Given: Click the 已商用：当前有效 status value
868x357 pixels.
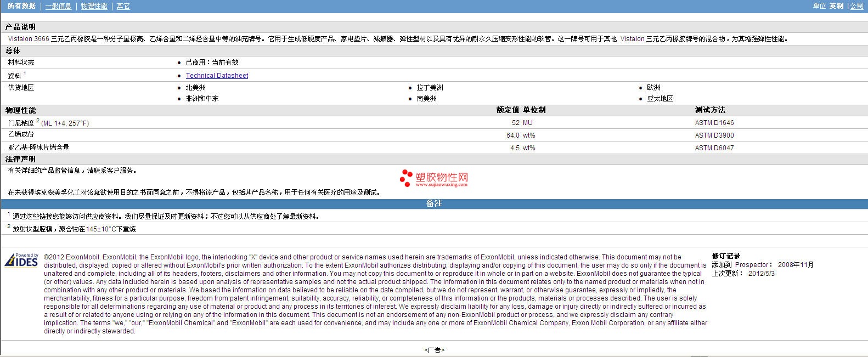Looking at the screenshot, I should (x=212, y=63).
